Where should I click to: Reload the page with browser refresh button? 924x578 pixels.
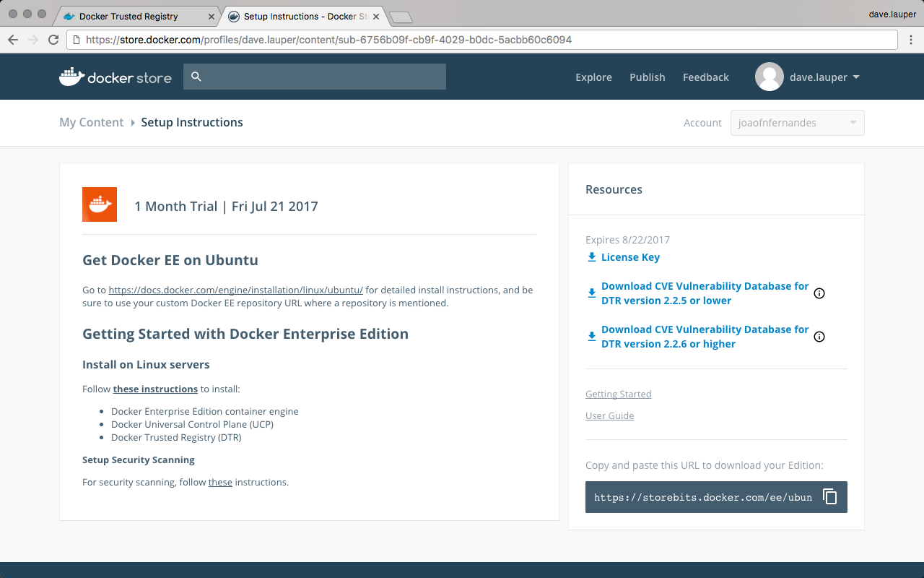point(53,40)
